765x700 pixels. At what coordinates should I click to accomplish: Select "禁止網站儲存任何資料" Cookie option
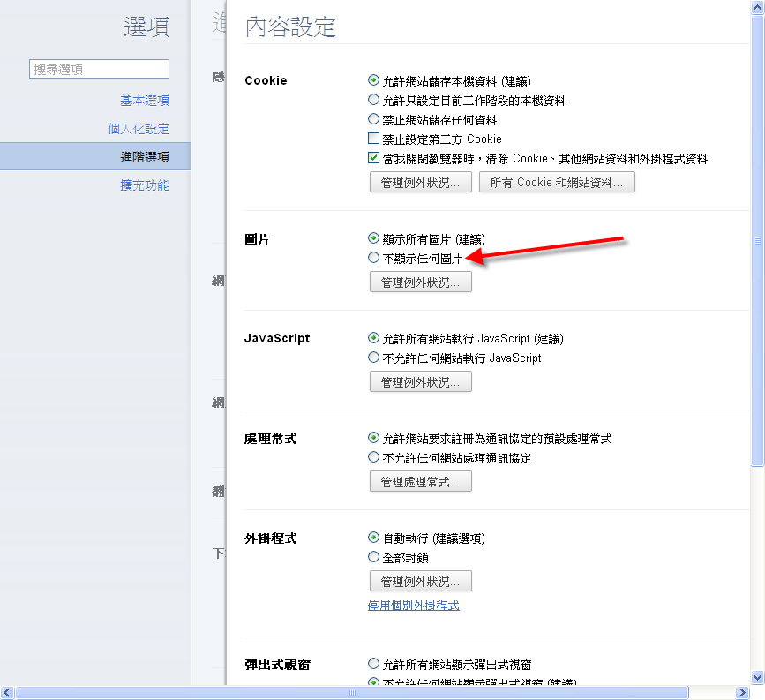coord(373,119)
